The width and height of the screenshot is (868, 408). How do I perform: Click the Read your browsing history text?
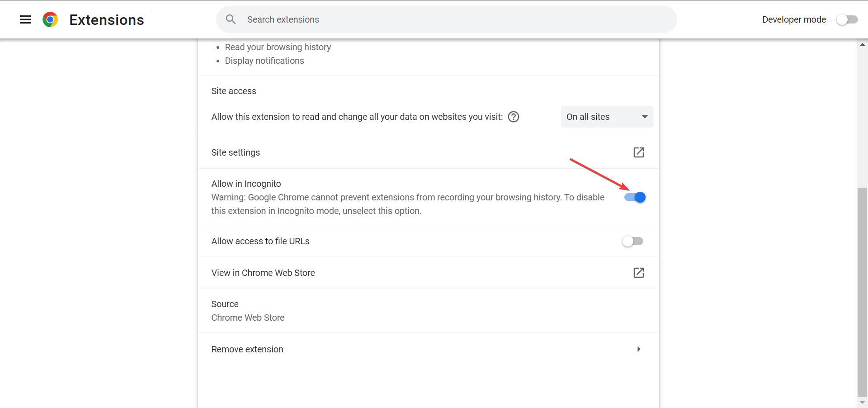click(278, 47)
